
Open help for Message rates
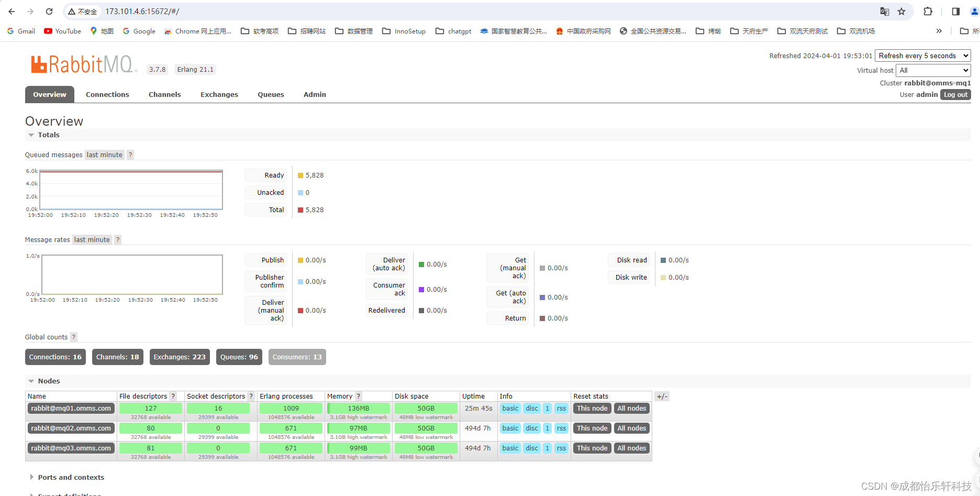click(x=118, y=239)
